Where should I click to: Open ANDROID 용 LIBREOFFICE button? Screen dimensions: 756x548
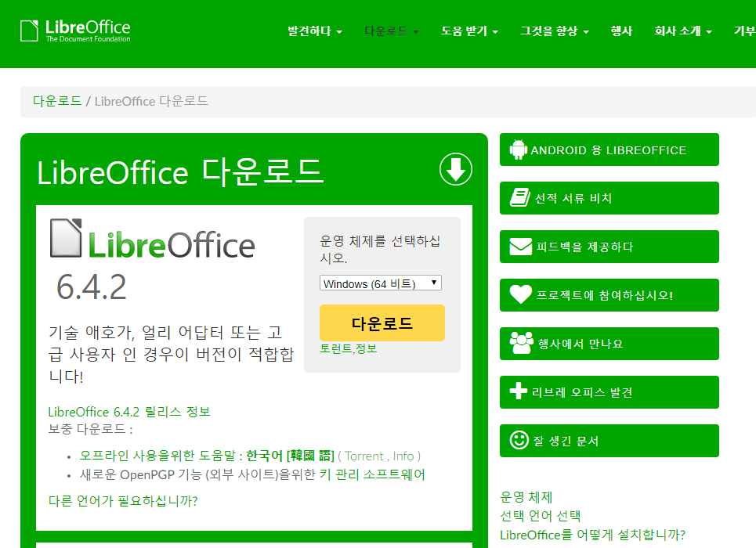(x=609, y=150)
